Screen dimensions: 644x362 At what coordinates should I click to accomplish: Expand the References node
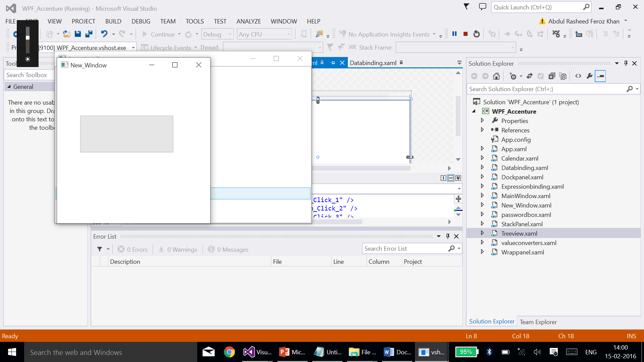[x=482, y=130]
